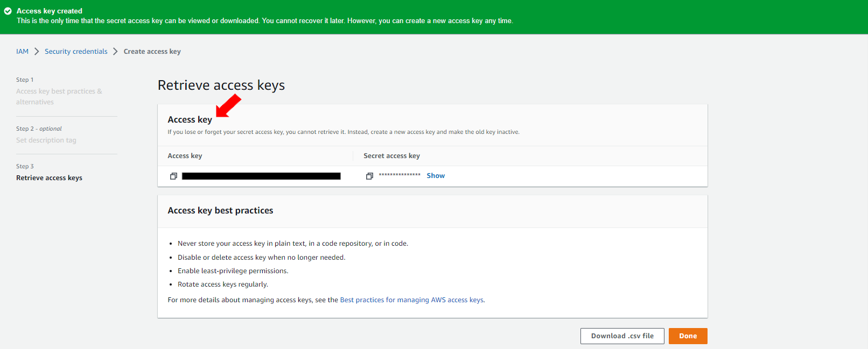Click the redacted access key value
The height and width of the screenshot is (349, 868).
click(261, 176)
